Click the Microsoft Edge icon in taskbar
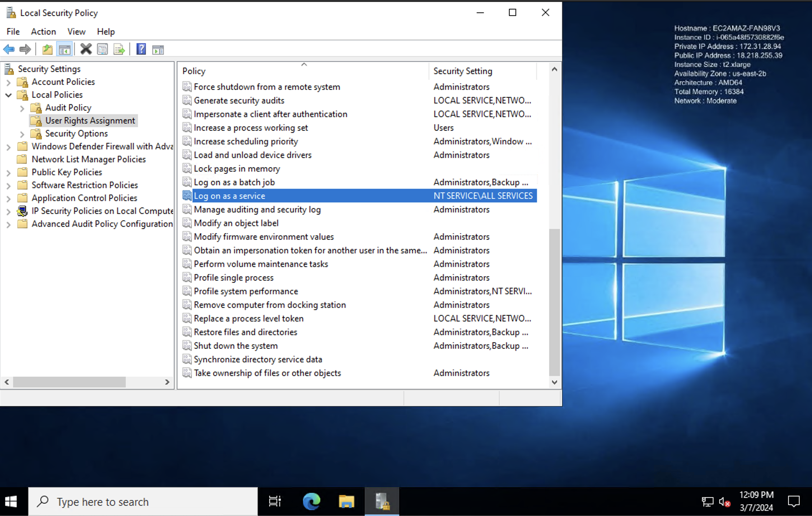Viewport: 812px width, 516px height. pyautogui.click(x=311, y=502)
